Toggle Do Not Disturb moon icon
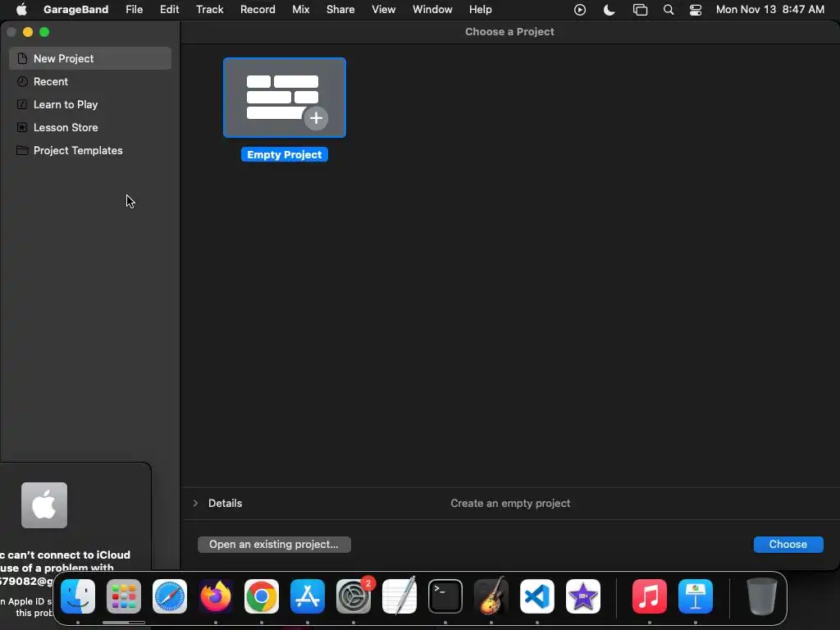 (x=609, y=10)
